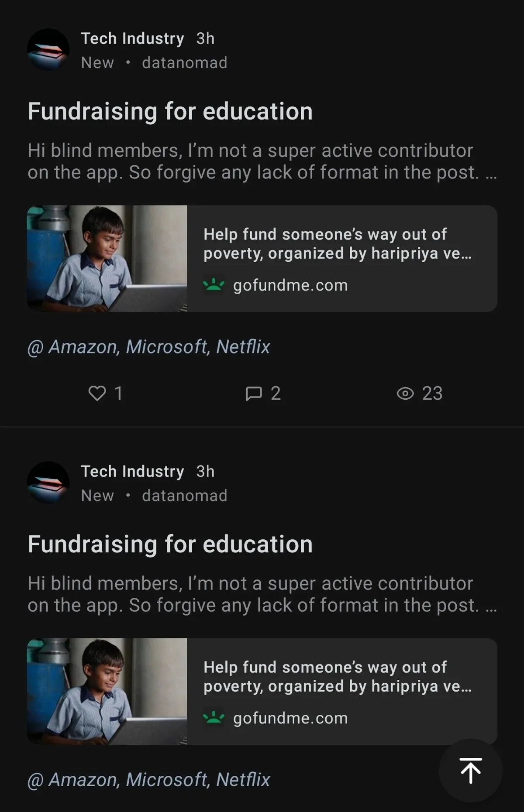Open the Tech Industry channel from the second post
The width and height of the screenshot is (524, 812).
(132, 471)
